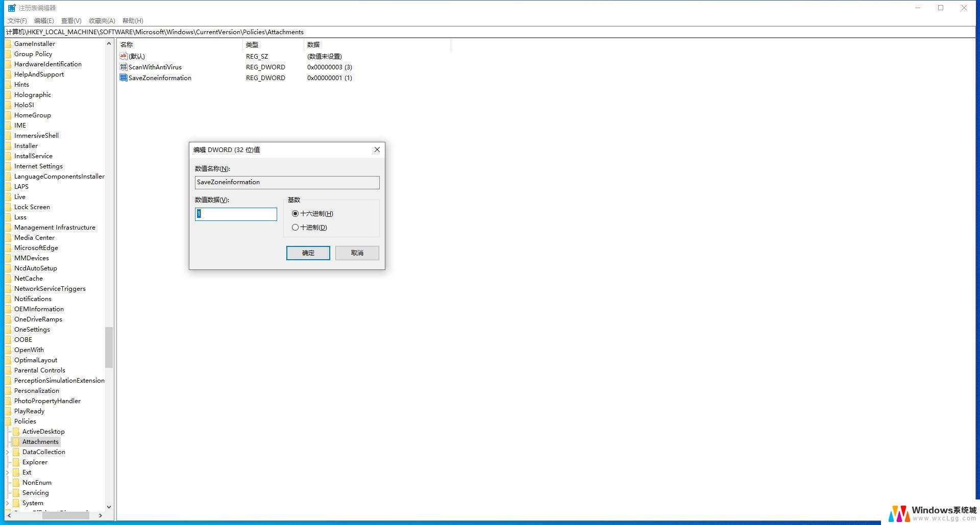
Task: Click the Registry Editor app icon in title bar
Action: point(12,8)
